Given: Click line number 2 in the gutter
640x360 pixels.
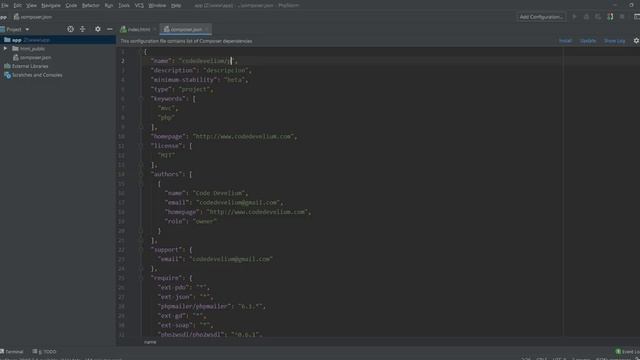Looking at the screenshot, I should (x=122, y=61).
